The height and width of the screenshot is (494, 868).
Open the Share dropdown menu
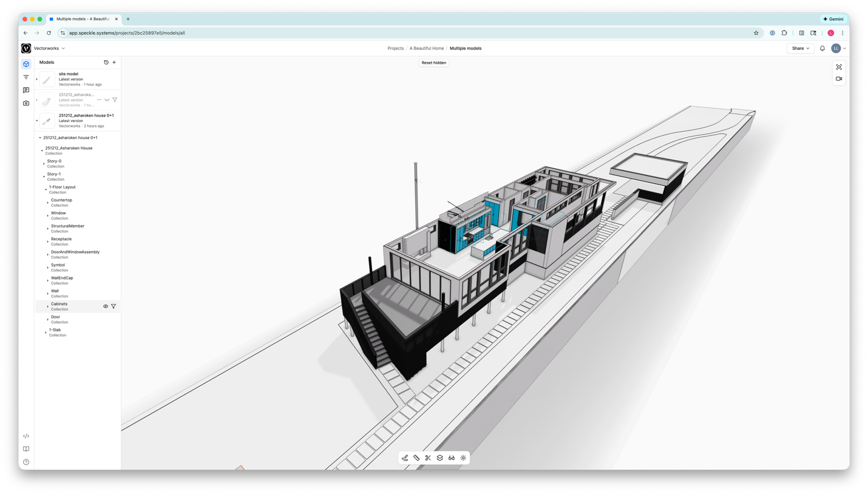coord(799,48)
